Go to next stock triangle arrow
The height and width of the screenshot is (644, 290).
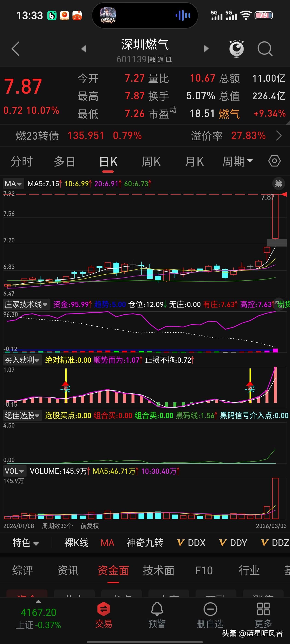pyautogui.click(x=206, y=49)
